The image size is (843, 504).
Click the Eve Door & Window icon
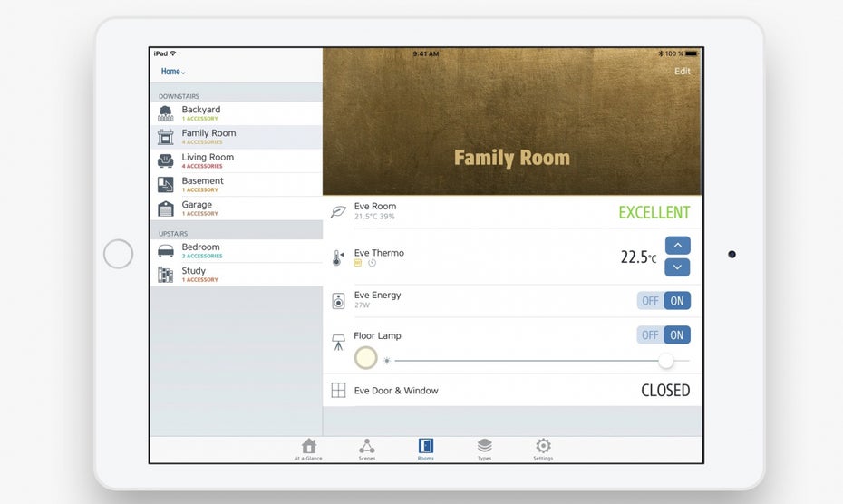pyautogui.click(x=338, y=390)
